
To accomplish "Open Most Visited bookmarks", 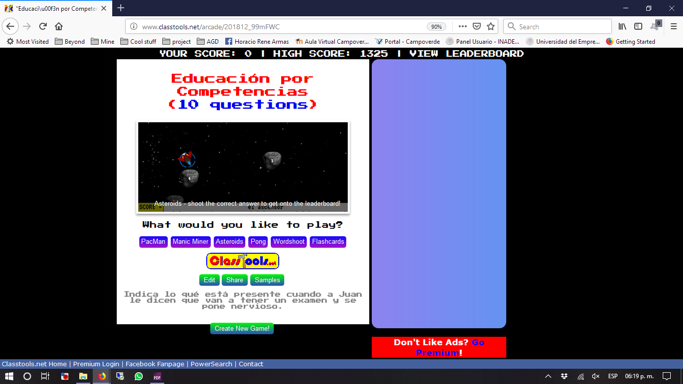I will click(x=27, y=41).
